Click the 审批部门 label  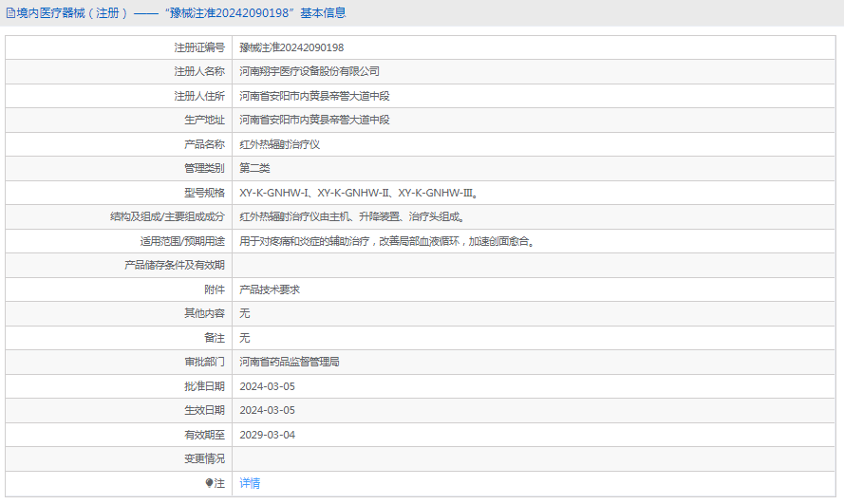click(x=204, y=362)
